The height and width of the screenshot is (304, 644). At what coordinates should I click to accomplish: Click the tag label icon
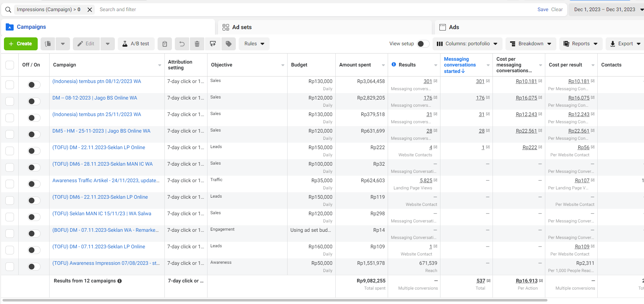click(229, 44)
